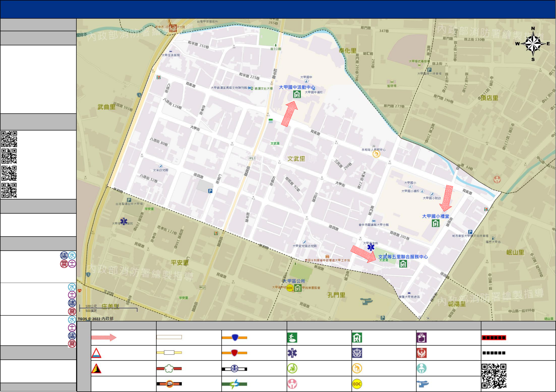The width and height of the screenshot is (556, 392).
Task: Click the parking icon at 大甲區停一停車場
Action: click(x=430, y=70)
